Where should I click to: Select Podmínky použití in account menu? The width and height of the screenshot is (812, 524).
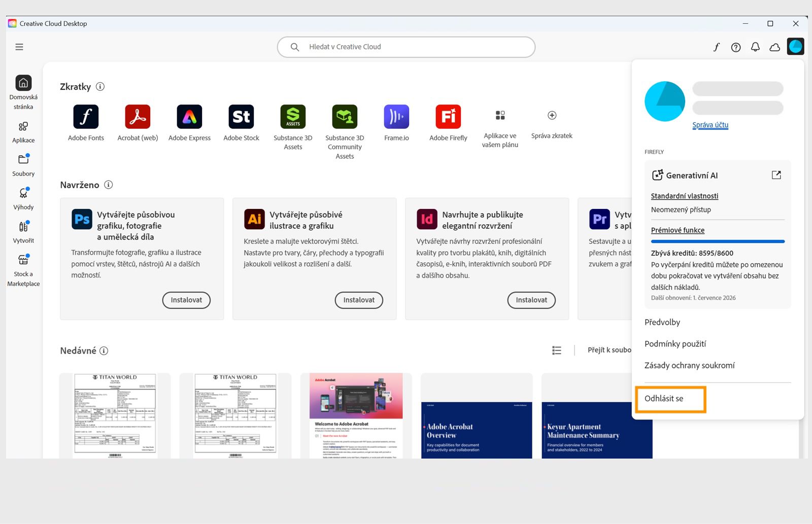click(x=675, y=344)
